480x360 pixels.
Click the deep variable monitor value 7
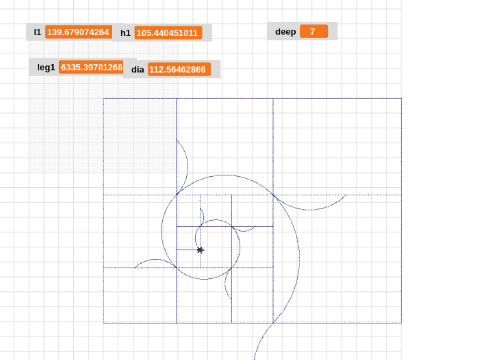(x=314, y=31)
